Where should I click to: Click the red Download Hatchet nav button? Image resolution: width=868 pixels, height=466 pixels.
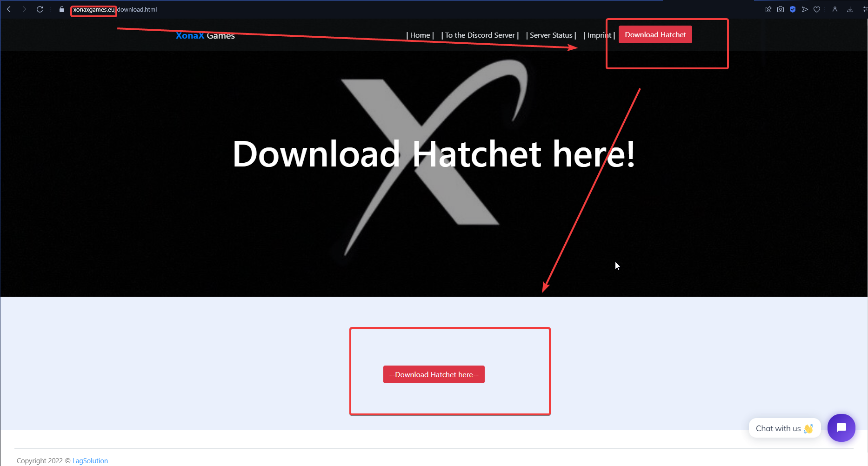[x=655, y=35]
